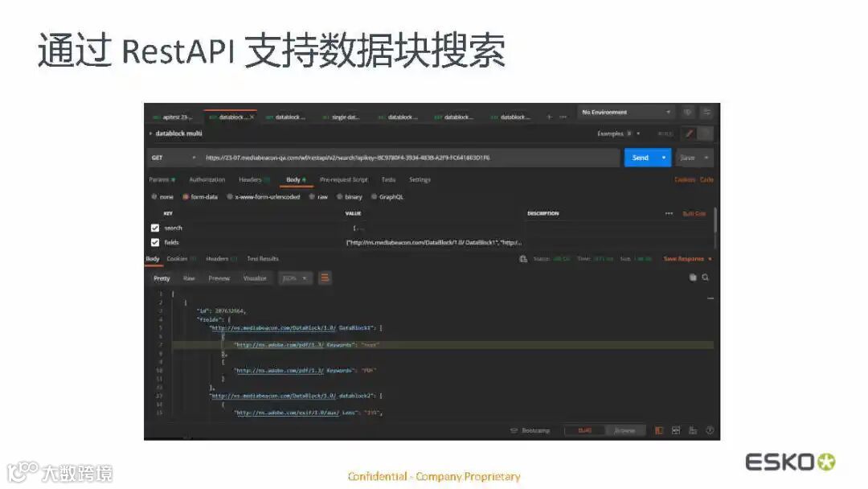
Task: Open the response Headers tab
Action: [222, 259]
